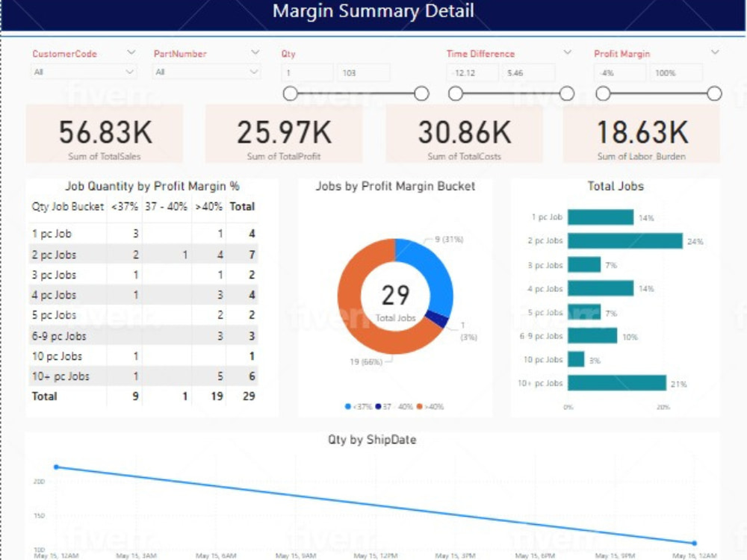
Task: Click Profit Margin minimum input -4%
Action: (620, 73)
